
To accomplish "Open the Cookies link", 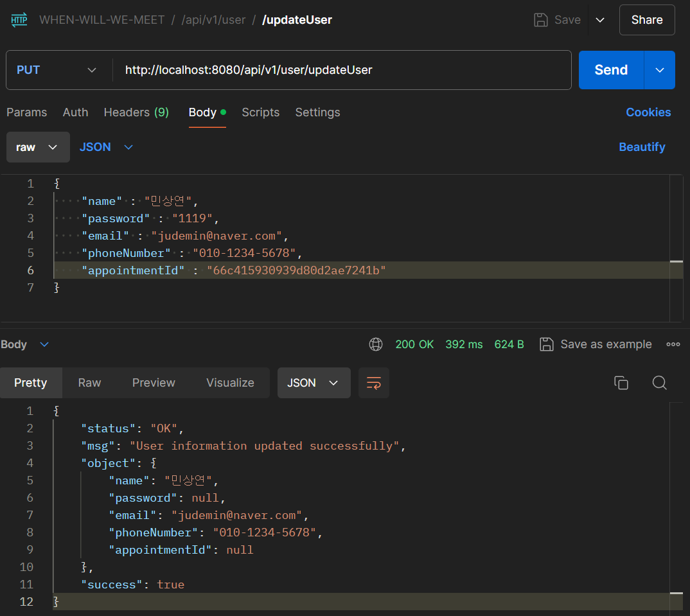I will pos(648,112).
